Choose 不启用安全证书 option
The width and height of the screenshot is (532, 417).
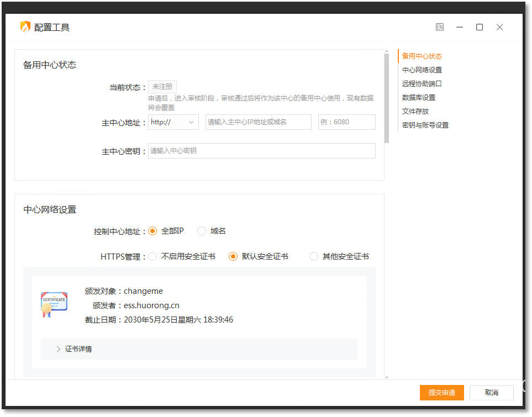[x=152, y=256]
